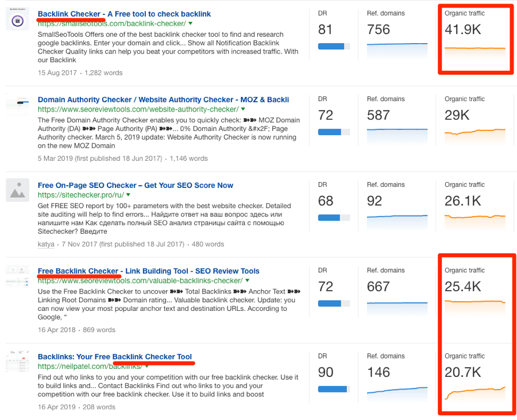Expand the smallseotools URL dropdown arrow
Viewport: 517px width, 420px height.
point(190,24)
